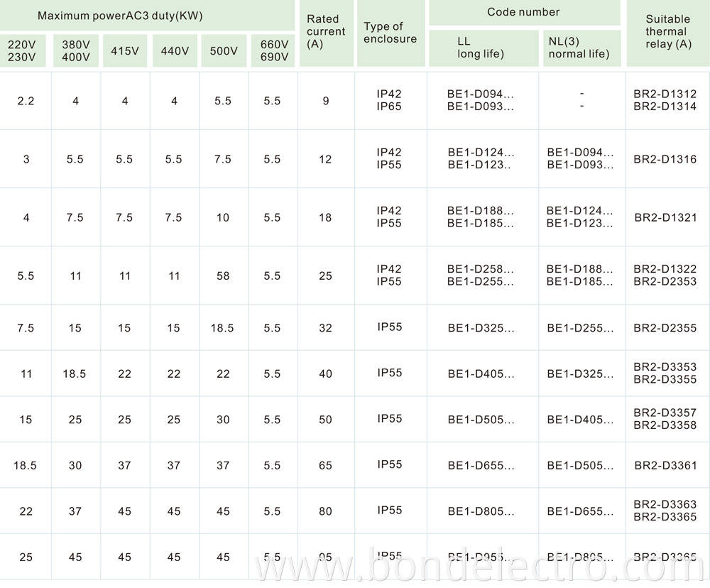The width and height of the screenshot is (710, 588).
Task: Click the 380V 400V column header
Action: pos(76,50)
